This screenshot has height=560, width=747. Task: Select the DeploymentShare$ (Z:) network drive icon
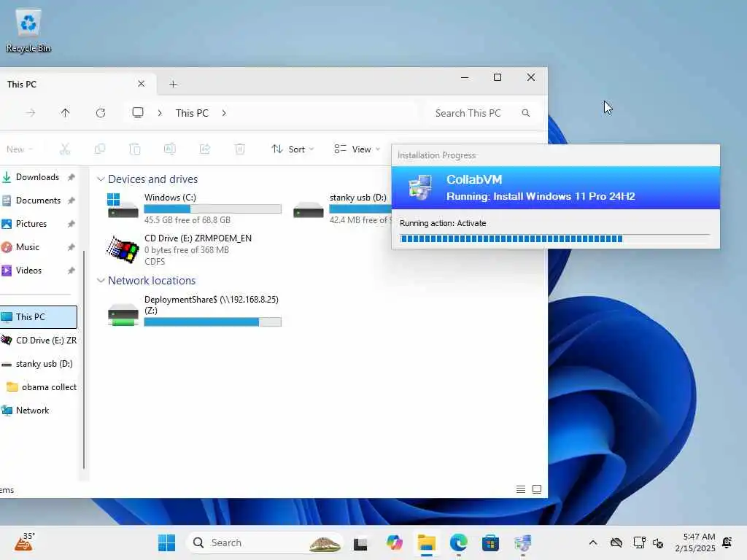(123, 314)
